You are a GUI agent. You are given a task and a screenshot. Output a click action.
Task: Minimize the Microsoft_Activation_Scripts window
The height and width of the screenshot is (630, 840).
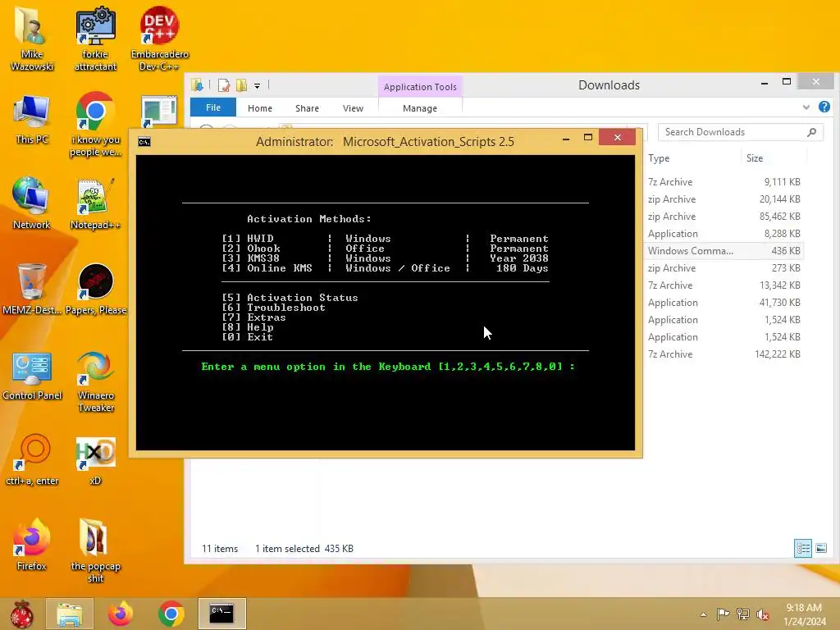566,139
